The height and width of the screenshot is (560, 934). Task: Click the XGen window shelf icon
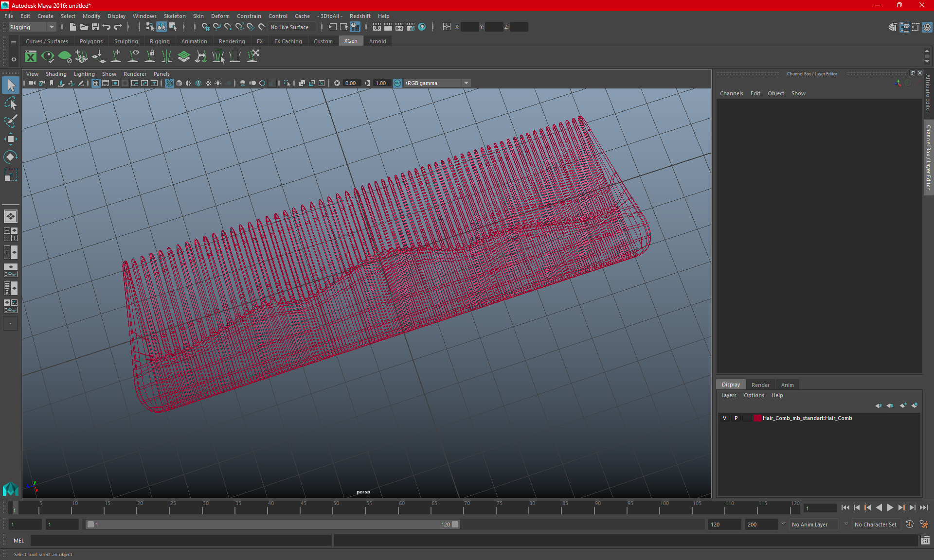[x=31, y=57]
